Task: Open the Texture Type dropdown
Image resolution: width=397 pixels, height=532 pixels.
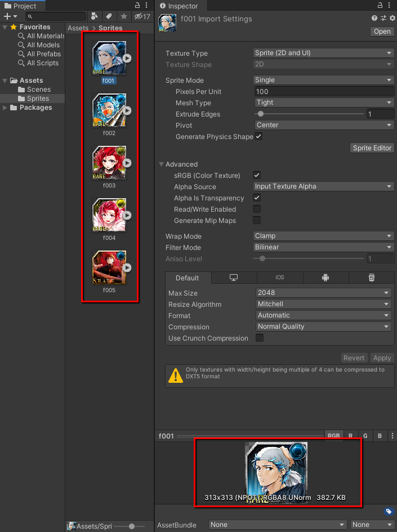Action: point(324,53)
